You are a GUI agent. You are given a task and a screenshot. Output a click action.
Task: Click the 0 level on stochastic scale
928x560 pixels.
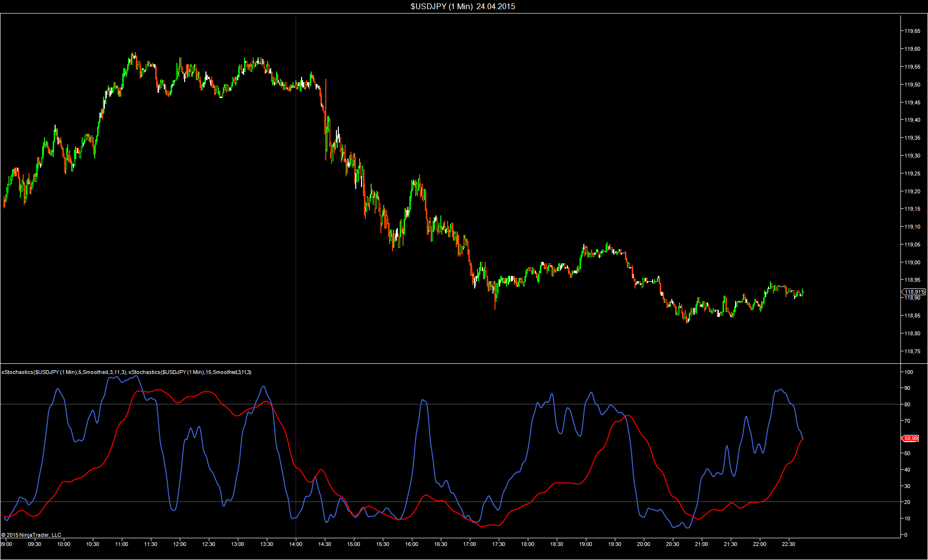click(906, 535)
